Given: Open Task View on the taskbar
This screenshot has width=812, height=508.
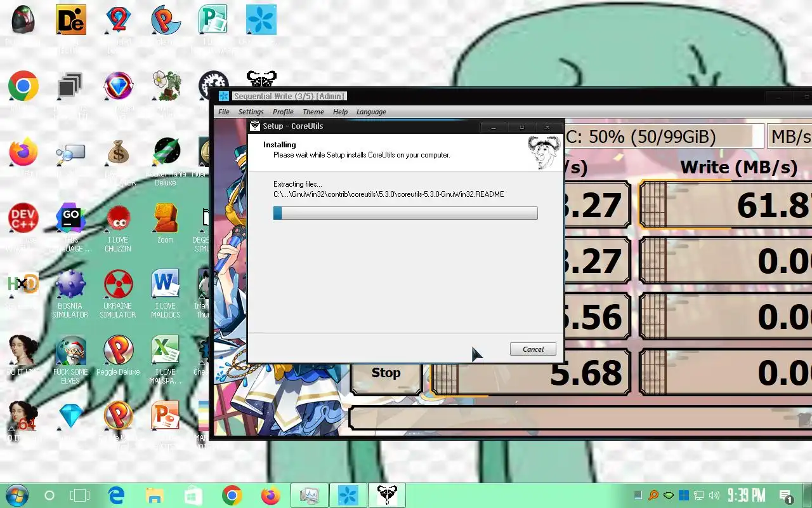Looking at the screenshot, I should click(x=80, y=495).
